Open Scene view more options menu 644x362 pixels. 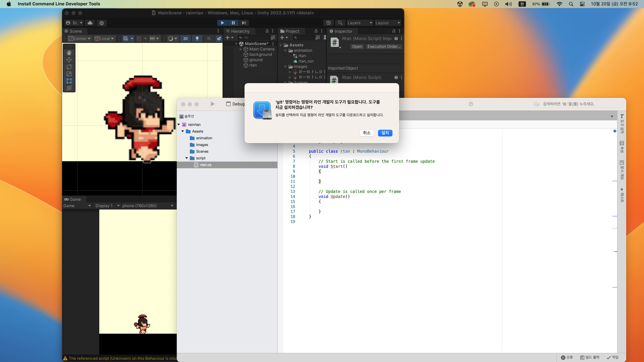click(218, 31)
